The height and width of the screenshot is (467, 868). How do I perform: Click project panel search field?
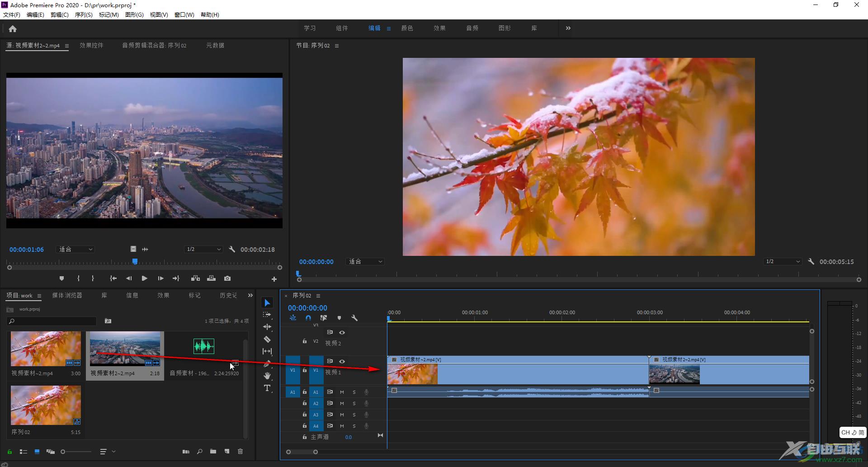52,321
